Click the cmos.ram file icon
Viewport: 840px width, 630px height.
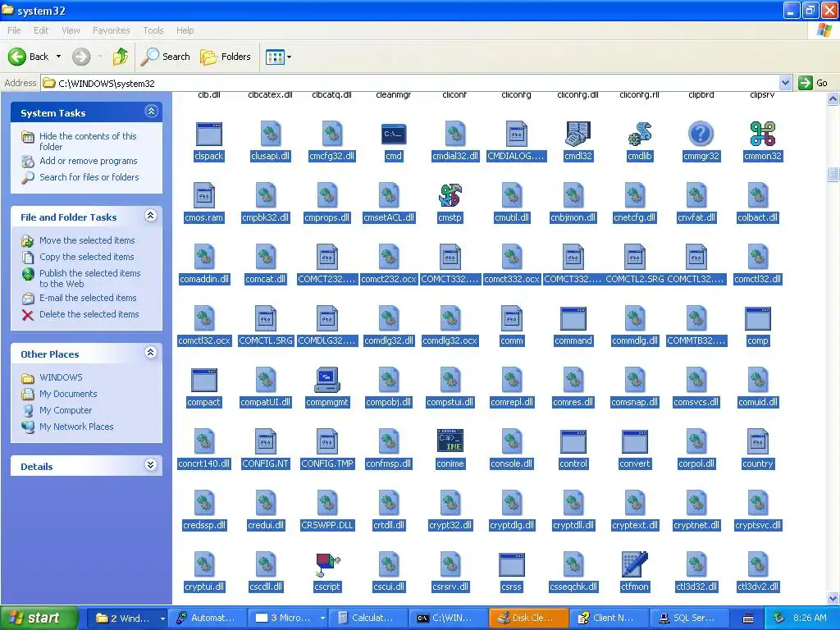pyautogui.click(x=203, y=195)
